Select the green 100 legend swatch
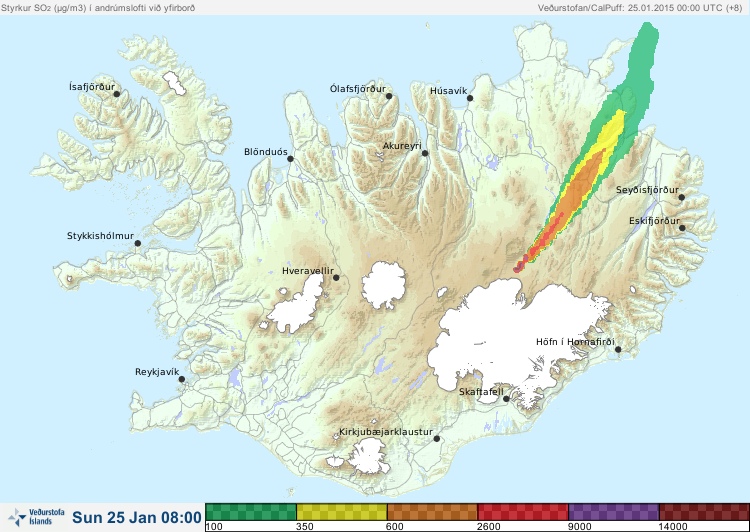 pos(251,512)
